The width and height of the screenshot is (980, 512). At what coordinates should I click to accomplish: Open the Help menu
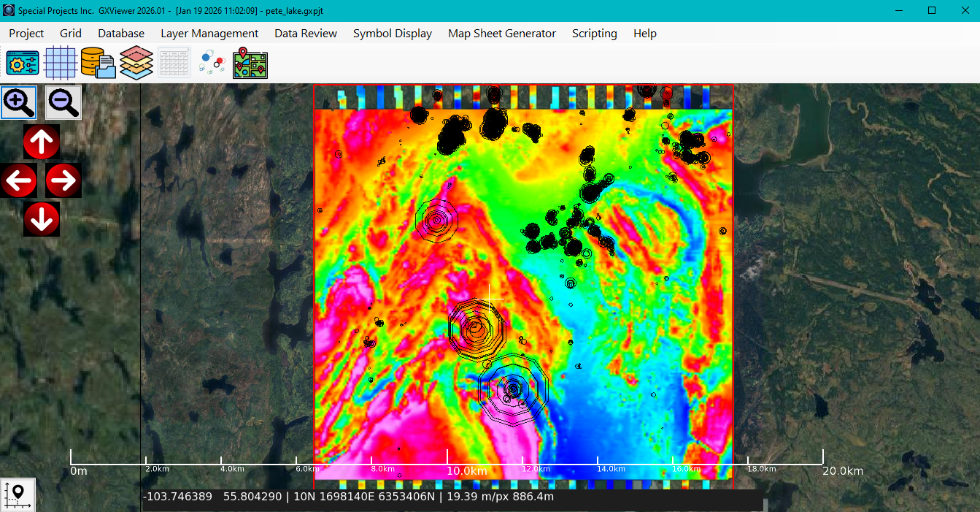[644, 33]
